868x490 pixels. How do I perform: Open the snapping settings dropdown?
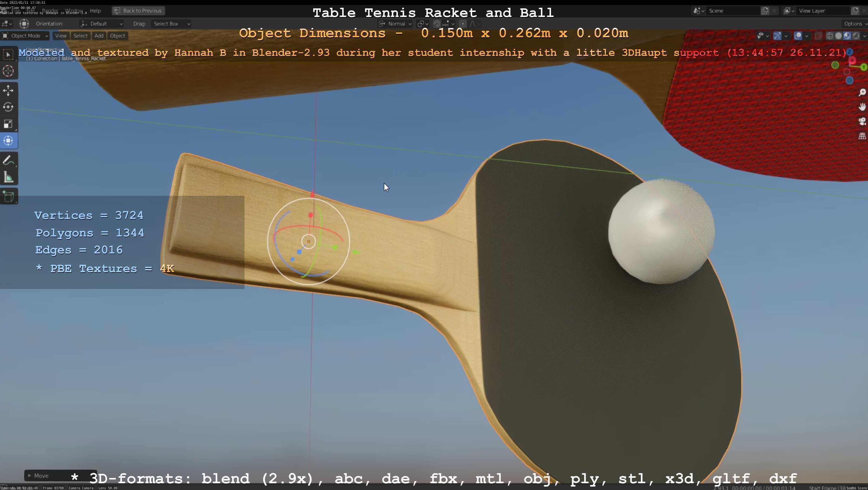tap(448, 23)
